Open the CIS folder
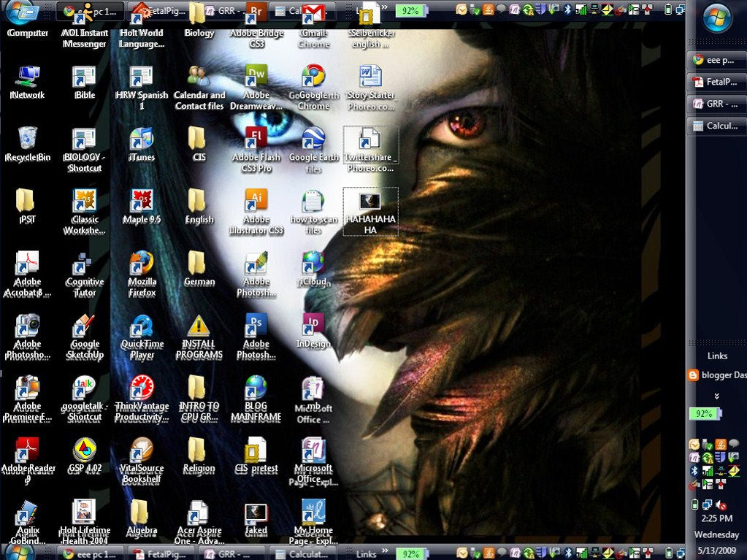This screenshot has width=747, height=560. click(199, 144)
